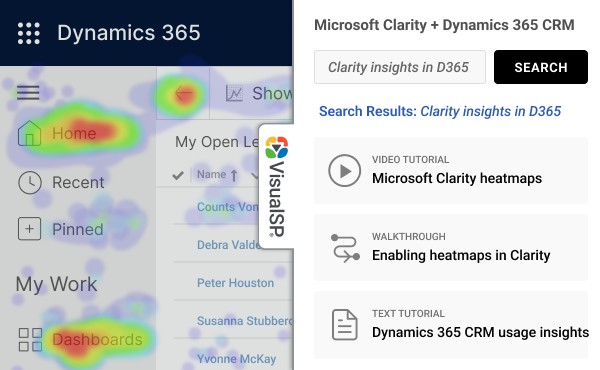Click the Dynamics 365 title in header
Image resolution: width=600 pixels, height=370 pixels.
click(129, 33)
